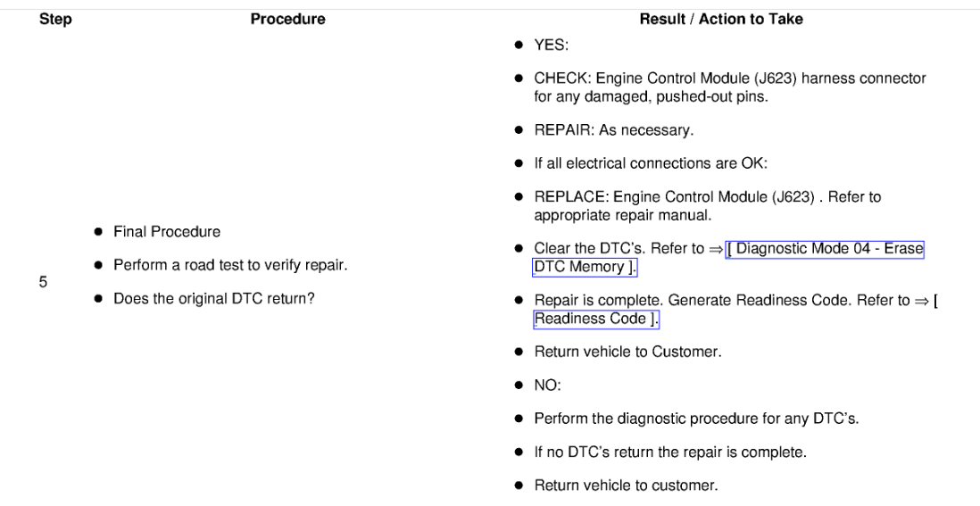The height and width of the screenshot is (506, 980).
Task: Click the Final Procedure bullet
Action: [167, 232]
